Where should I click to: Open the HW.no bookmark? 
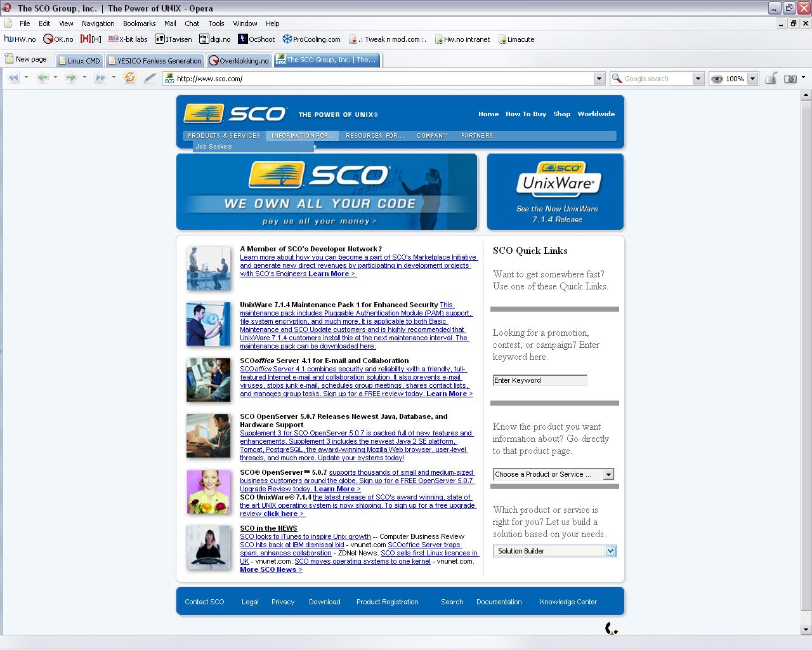(x=20, y=39)
